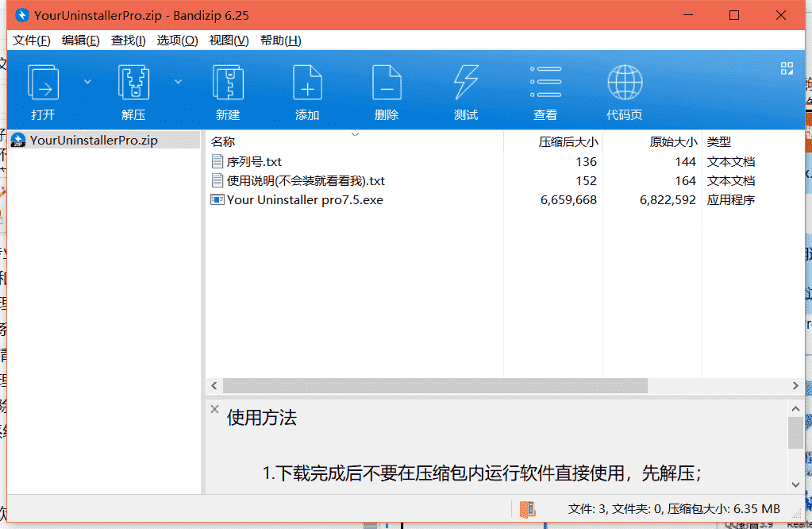Minimize the Bandizip window

pos(687,15)
